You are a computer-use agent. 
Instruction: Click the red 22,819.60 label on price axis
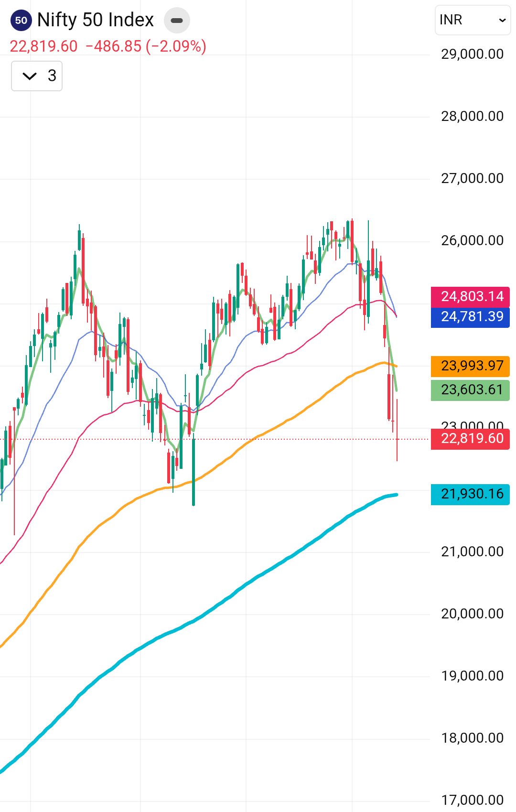click(471, 439)
